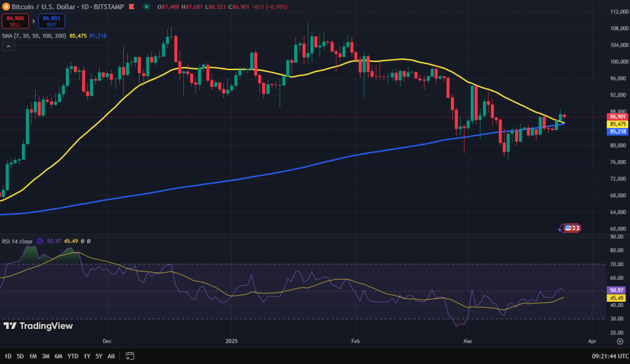
Task: Select the 1M time range
Action: [x=33, y=356]
